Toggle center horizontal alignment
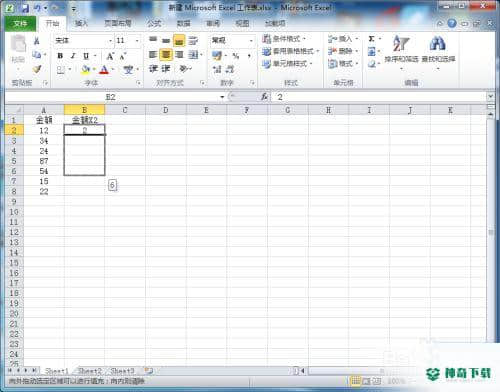Image resolution: width=500 pixels, height=392 pixels. click(166, 54)
